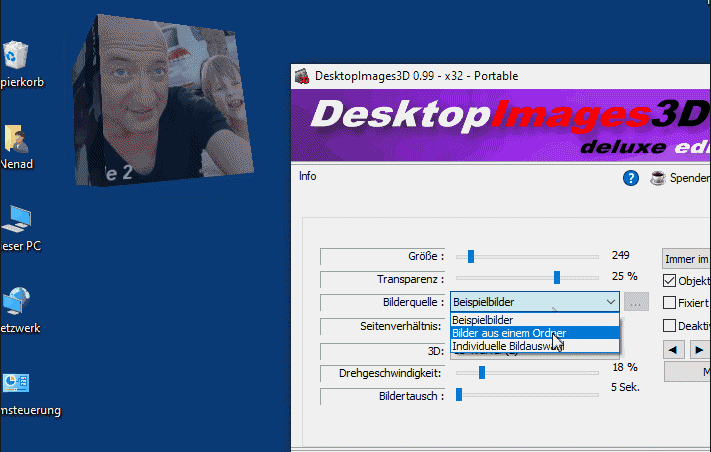Open the Papierkorb recycle bin icon
Screen dimensions: 711x452
pos(16,55)
